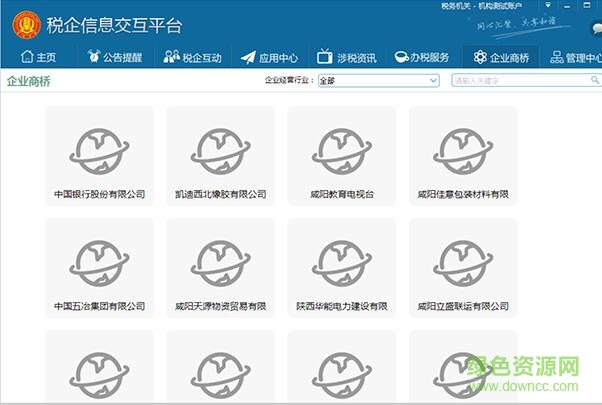Open the small triangle menu in title bar
Viewport: 602px width, 405px height.
[x=548, y=5]
